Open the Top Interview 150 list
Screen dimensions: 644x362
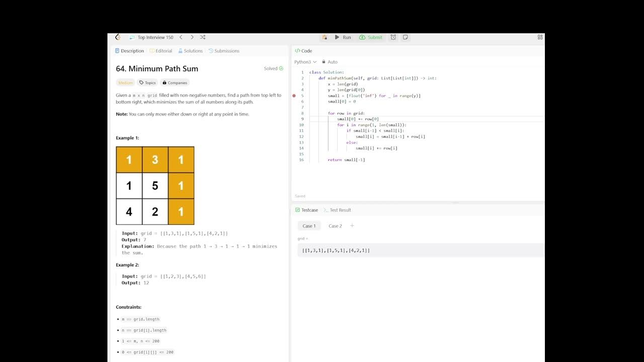(x=151, y=37)
